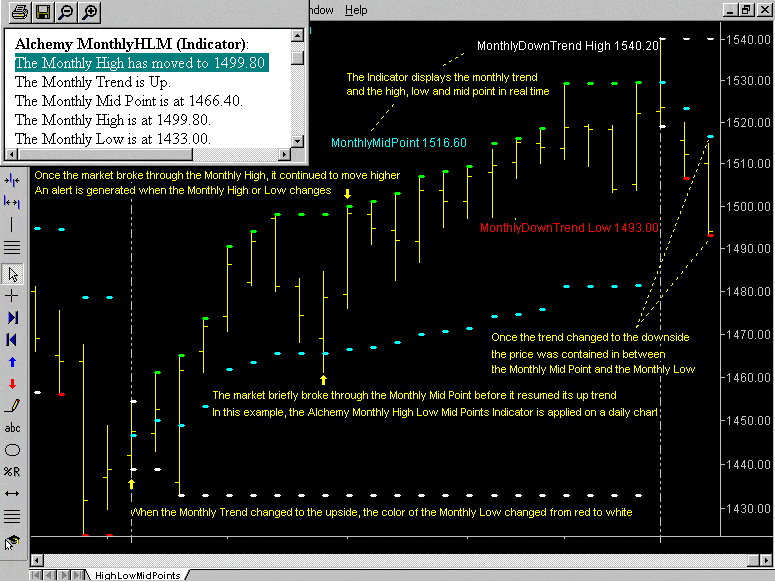775x582 pixels.
Task: Click the alert list vertical scroll thumb
Action: [297, 58]
